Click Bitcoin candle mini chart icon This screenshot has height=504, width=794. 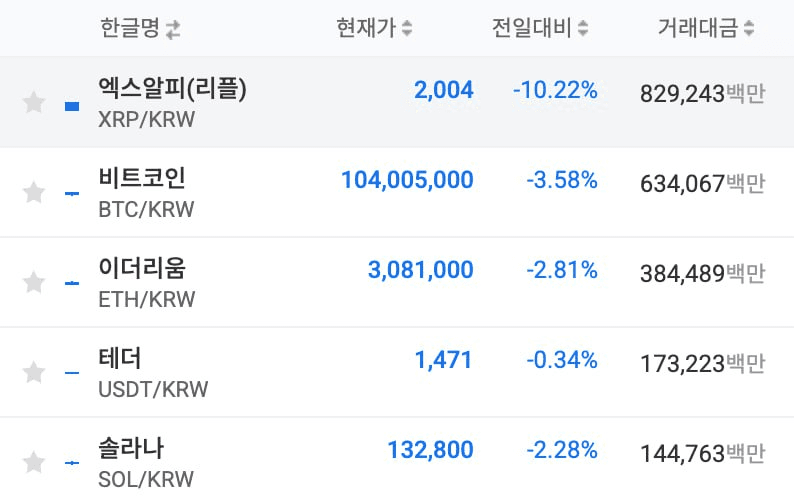tap(72, 193)
